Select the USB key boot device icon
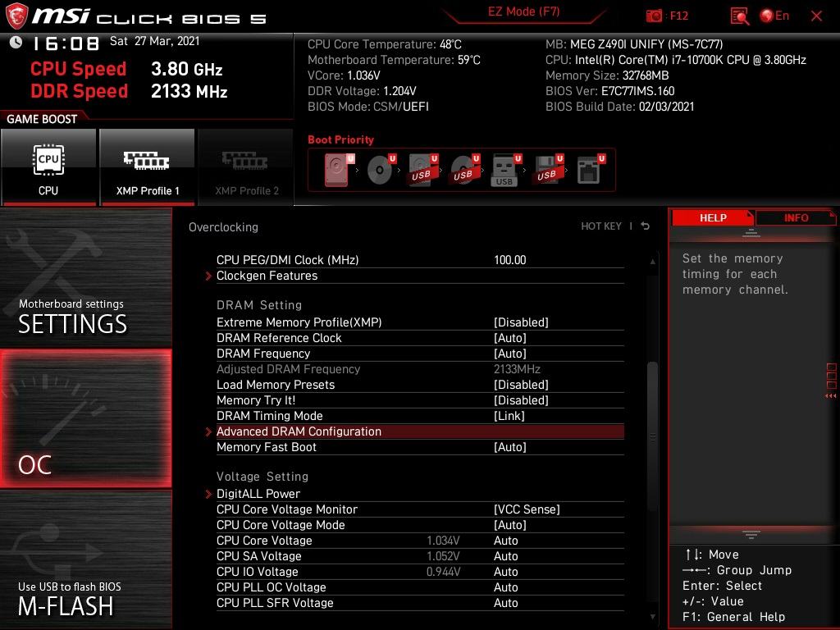The width and height of the screenshot is (840, 630). (x=505, y=170)
